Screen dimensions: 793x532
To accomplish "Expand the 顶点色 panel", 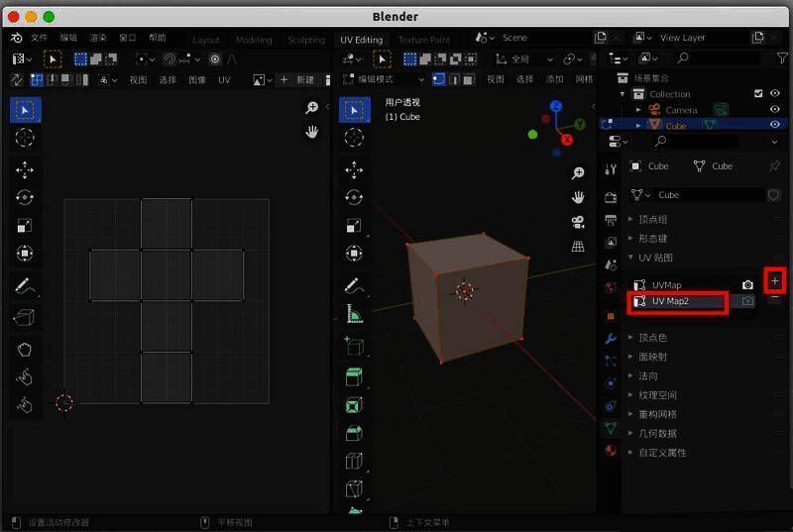I will pyautogui.click(x=630, y=337).
